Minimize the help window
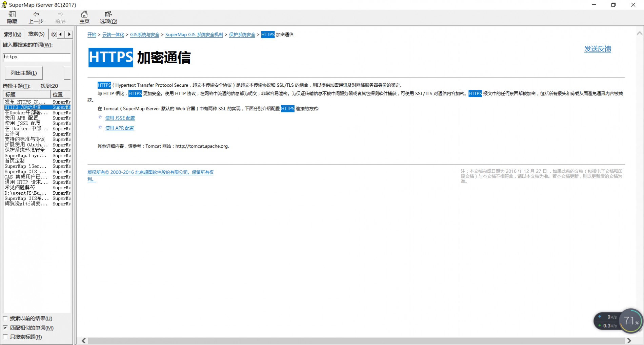 [x=594, y=5]
